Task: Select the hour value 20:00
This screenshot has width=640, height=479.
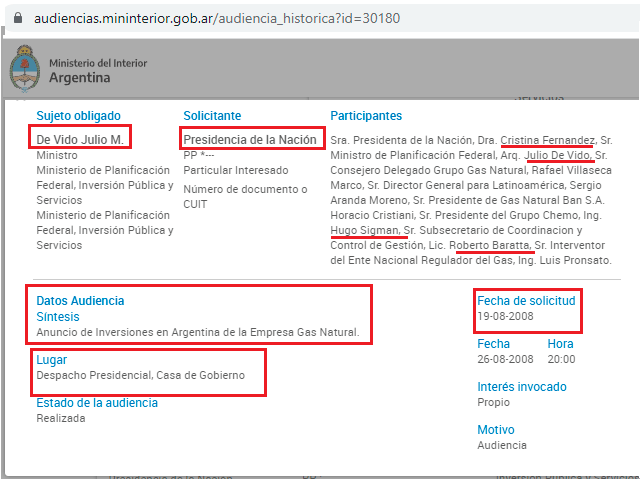Action: pos(561,359)
